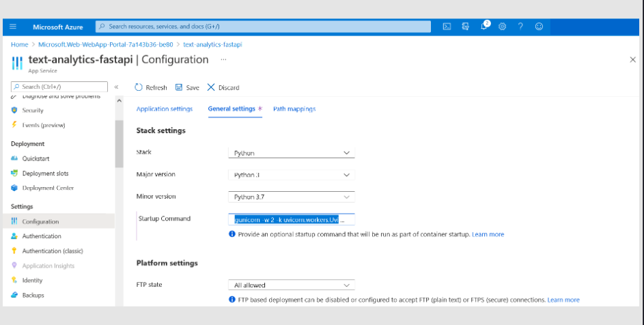Discard the configuration changes
Screen dimensions: 644x325
[x=223, y=87]
